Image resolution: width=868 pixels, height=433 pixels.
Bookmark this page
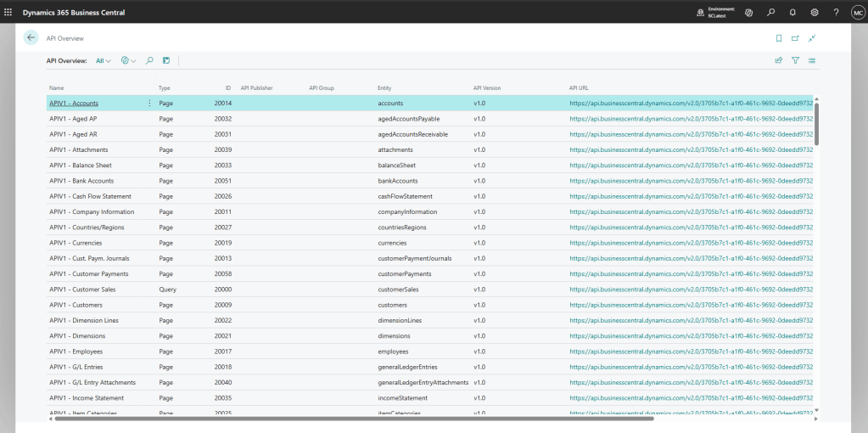pyautogui.click(x=779, y=38)
